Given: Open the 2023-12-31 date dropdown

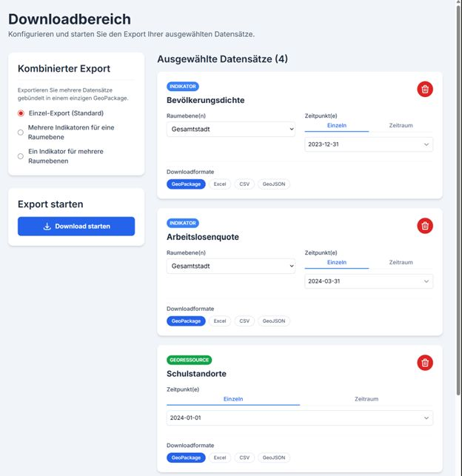Looking at the screenshot, I should pyautogui.click(x=369, y=144).
